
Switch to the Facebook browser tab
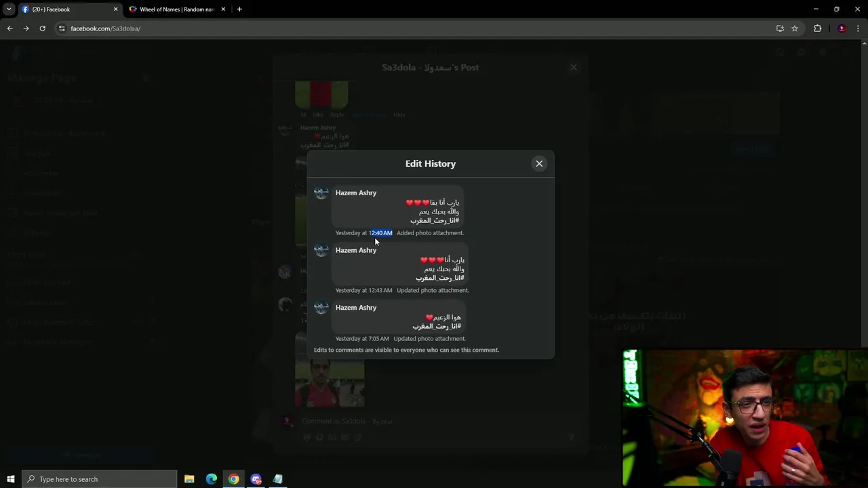68,9
